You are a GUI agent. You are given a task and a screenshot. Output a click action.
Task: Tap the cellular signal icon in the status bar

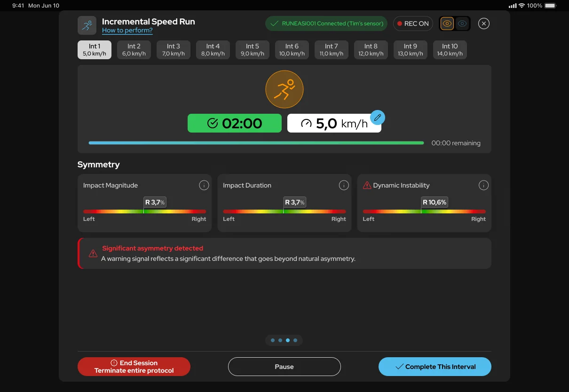[x=513, y=6]
